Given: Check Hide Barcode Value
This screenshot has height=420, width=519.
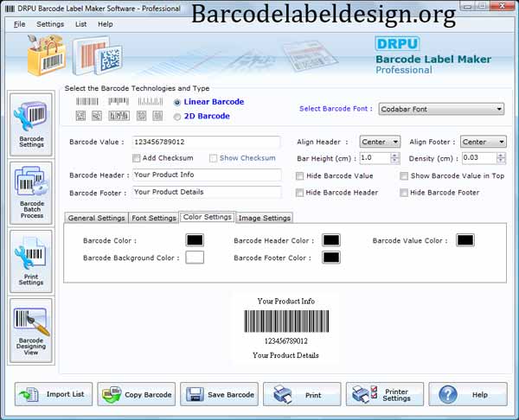Looking at the screenshot, I should (299, 176).
